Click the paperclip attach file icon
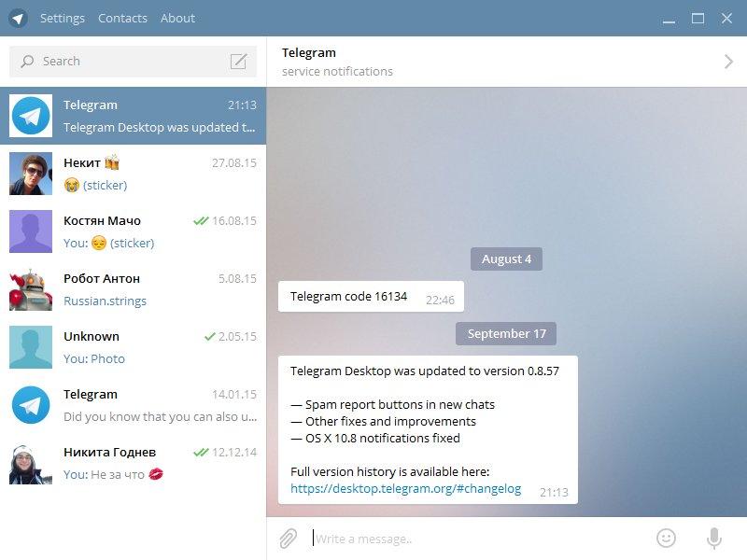Image resolution: width=747 pixels, height=560 pixels. 288,539
